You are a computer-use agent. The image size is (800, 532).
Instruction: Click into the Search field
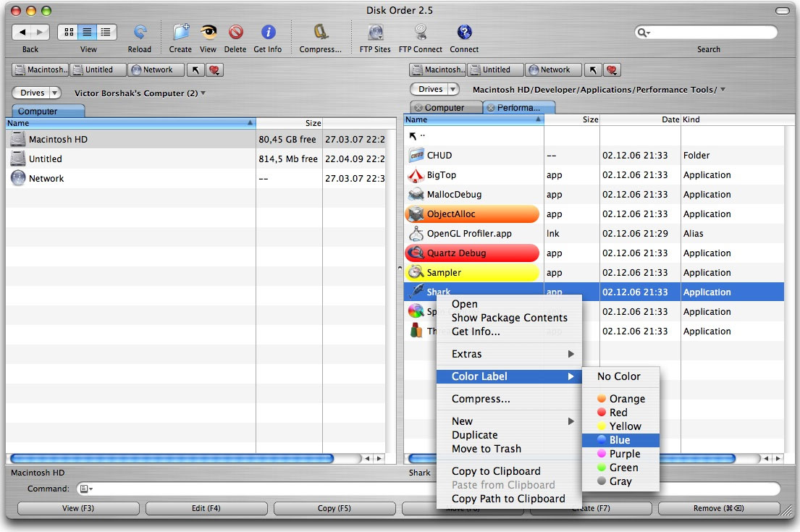pos(707,32)
